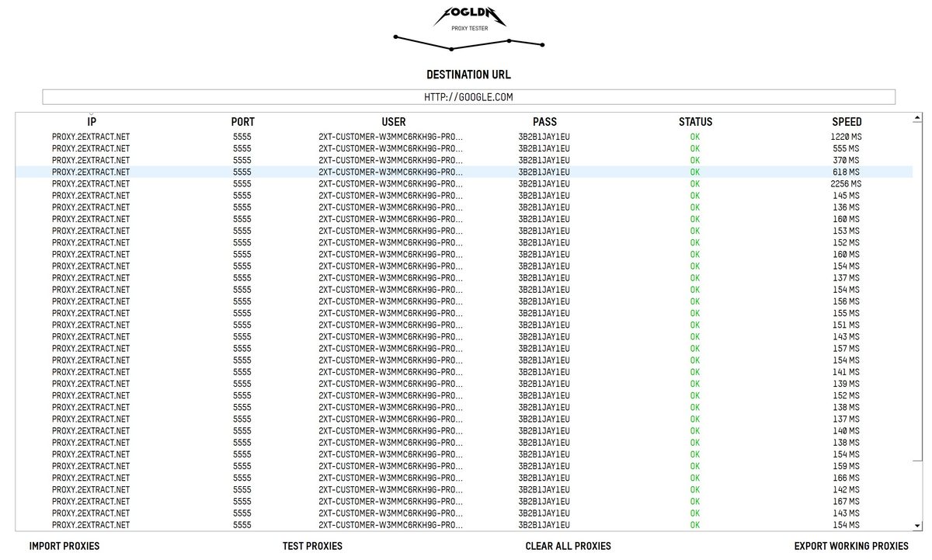Click port 5555 in the 618 MS row
This screenshot has width=932, height=560.
(242, 172)
